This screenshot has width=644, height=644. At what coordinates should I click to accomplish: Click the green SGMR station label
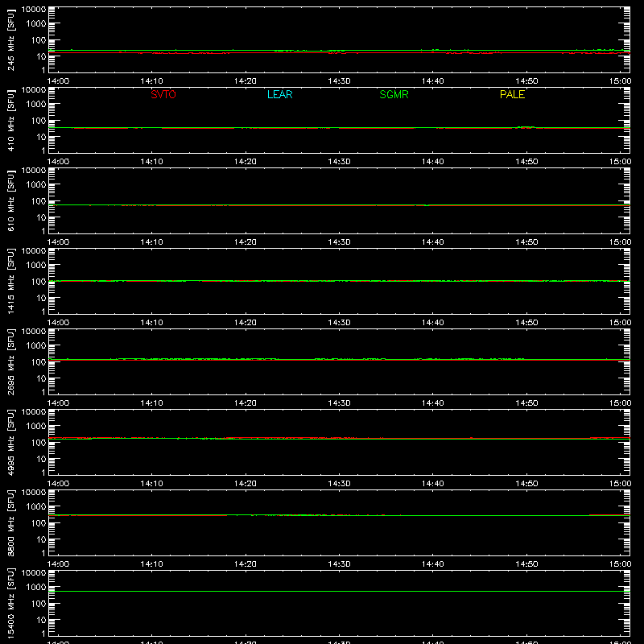click(x=394, y=94)
